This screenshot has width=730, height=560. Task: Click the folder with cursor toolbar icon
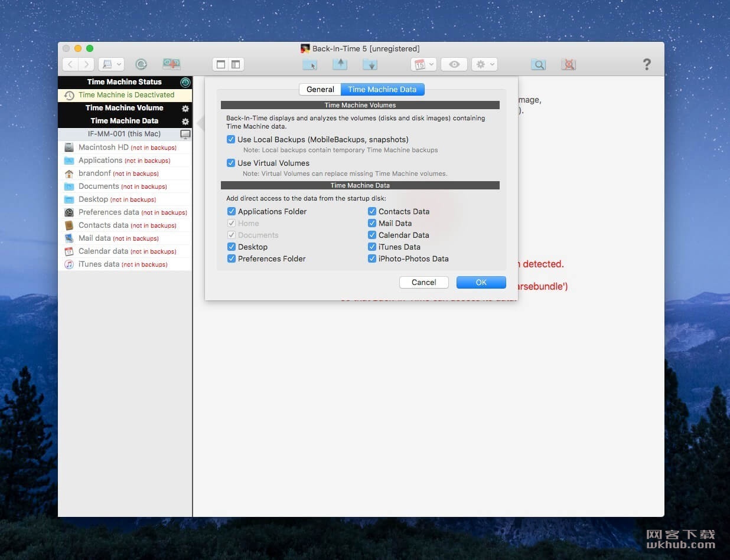[x=309, y=64]
